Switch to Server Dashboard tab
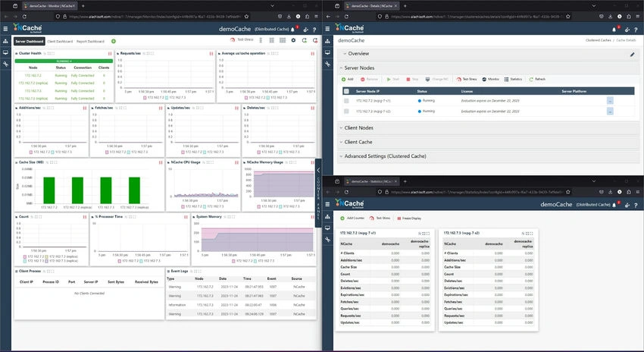This screenshot has width=644, height=352. pyautogui.click(x=29, y=41)
